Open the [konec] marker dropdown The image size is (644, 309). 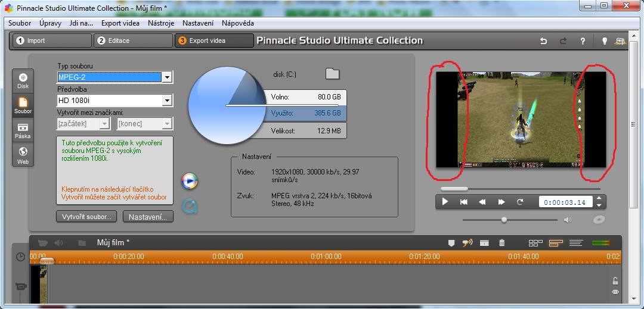click(x=167, y=123)
